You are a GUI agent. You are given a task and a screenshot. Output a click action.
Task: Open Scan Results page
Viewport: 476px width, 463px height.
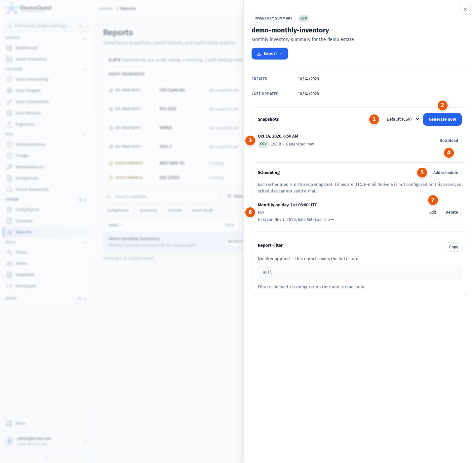(46, 113)
